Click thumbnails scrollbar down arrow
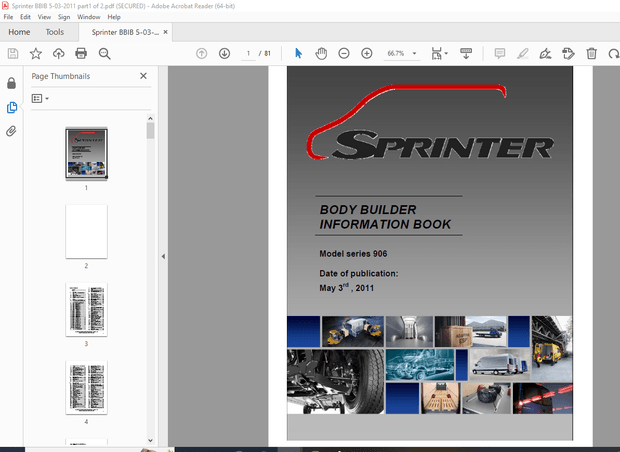This screenshot has height=452, width=620. (150, 440)
